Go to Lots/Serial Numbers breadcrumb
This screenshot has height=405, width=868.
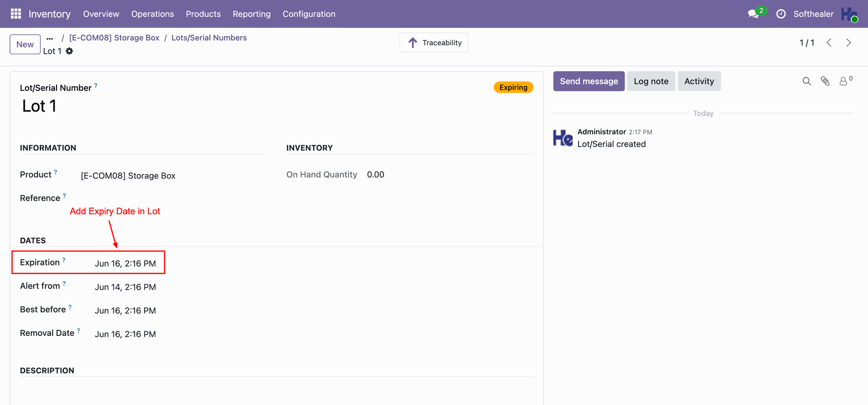(x=209, y=38)
